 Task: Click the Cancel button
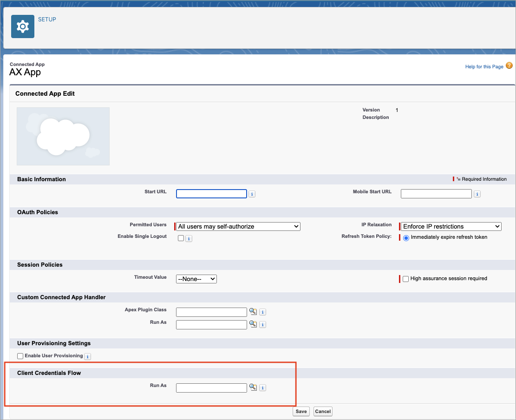(x=323, y=411)
